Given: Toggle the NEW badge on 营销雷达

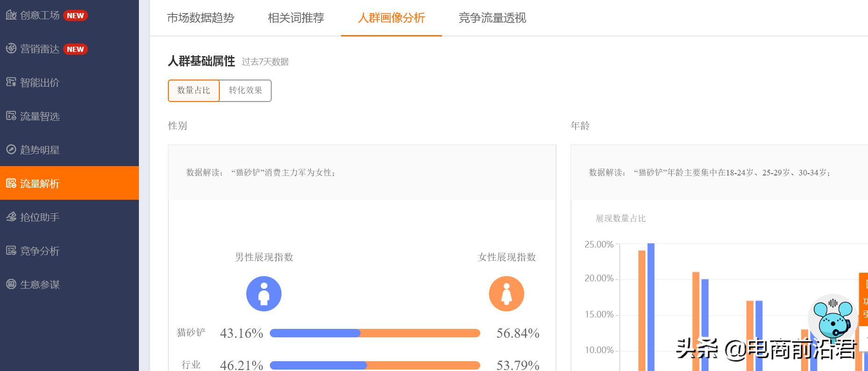Looking at the screenshot, I should pyautogui.click(x=76, y=49).
